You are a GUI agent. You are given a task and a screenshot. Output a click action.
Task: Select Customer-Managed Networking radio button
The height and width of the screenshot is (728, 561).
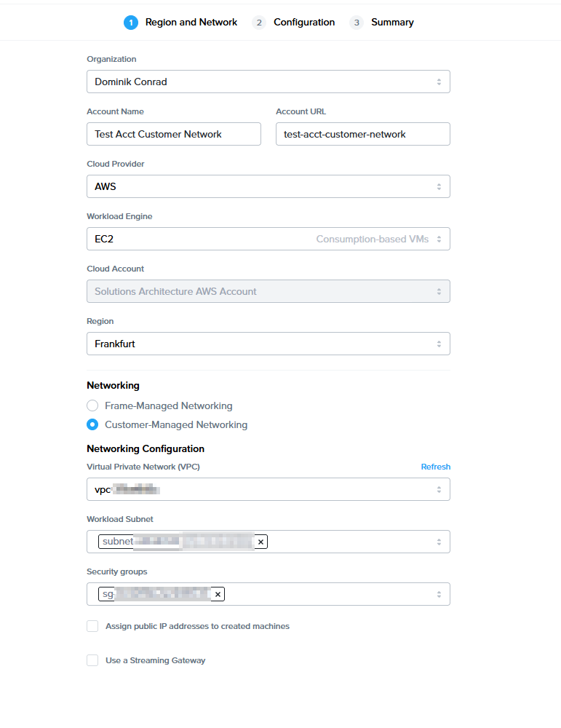[x=92, y=424]
